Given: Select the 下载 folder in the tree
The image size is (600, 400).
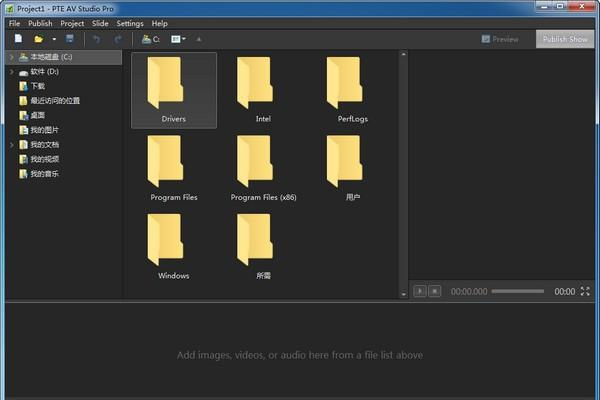Looking at the screenshot, I should (32, 86).
